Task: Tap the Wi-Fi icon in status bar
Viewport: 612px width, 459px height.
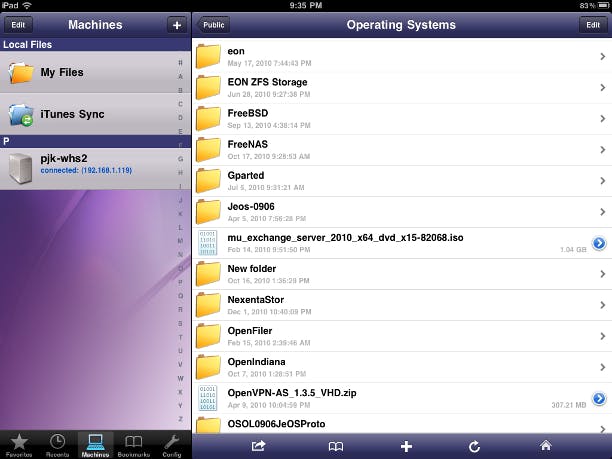Action: click(x=27, y=5)
